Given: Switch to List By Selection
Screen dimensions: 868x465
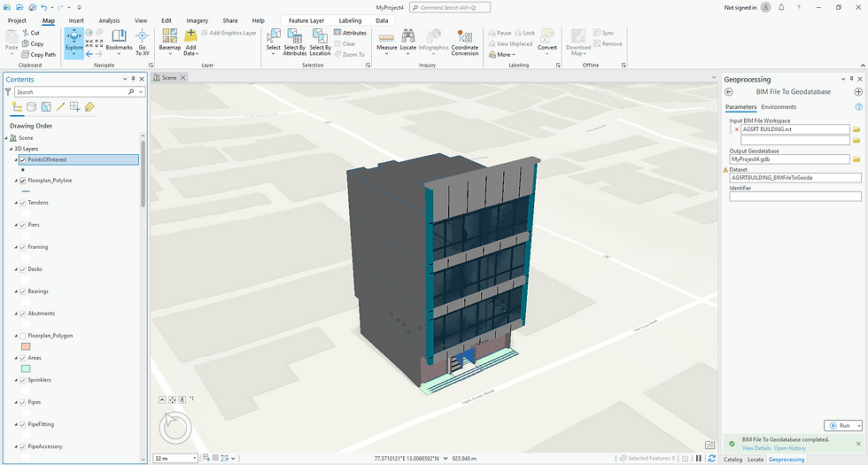Looking at the screenshot, I should pos(46,107).
